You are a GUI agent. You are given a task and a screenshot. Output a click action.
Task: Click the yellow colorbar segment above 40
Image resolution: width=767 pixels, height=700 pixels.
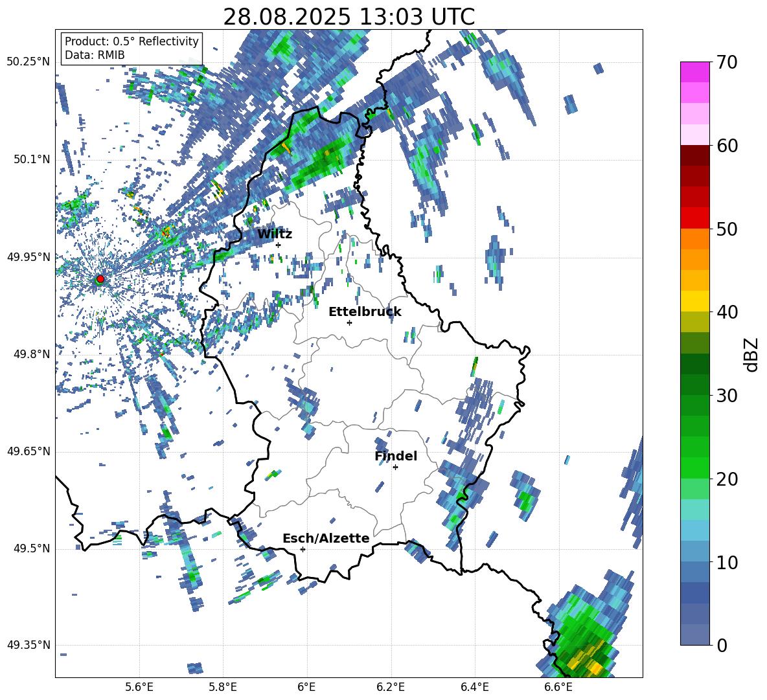(694, 301)
